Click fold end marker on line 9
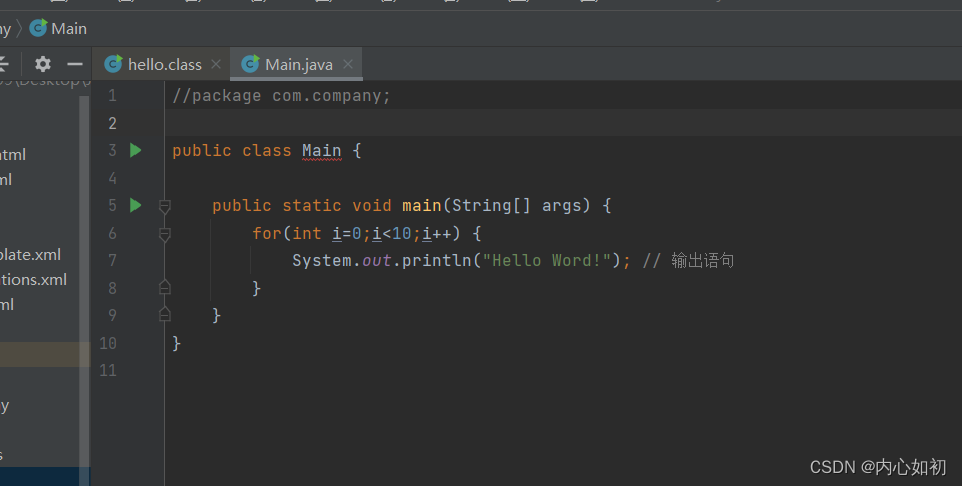The width and height of the screenshot is (962, 486). tap(164, 314)
